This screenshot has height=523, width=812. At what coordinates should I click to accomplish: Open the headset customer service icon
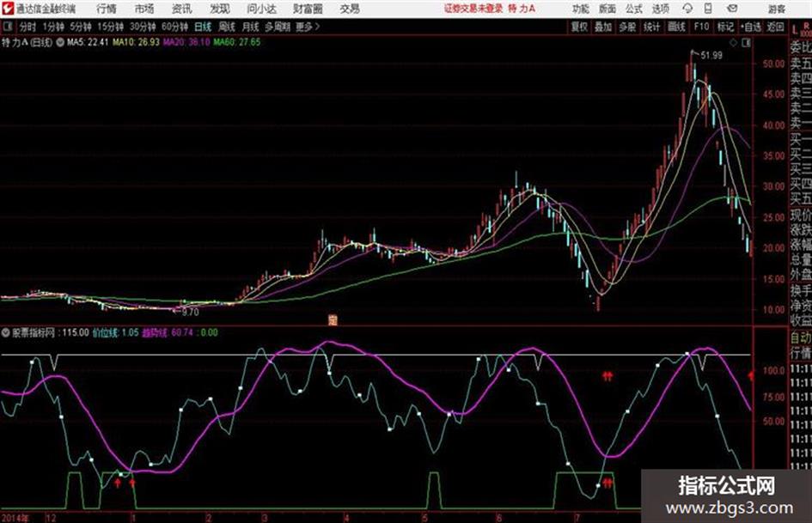click(x=687, y=9)
